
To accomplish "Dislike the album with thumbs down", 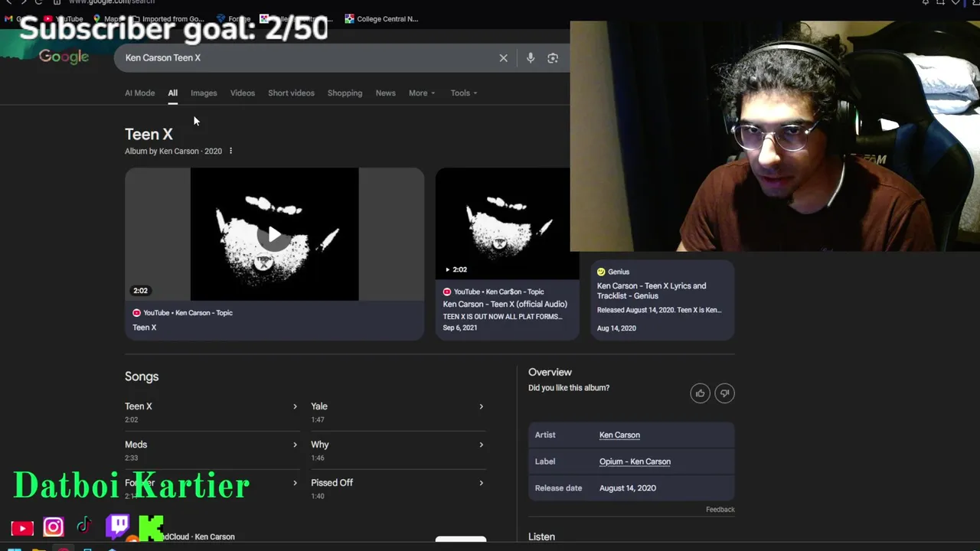I will (x=724, y=393).
